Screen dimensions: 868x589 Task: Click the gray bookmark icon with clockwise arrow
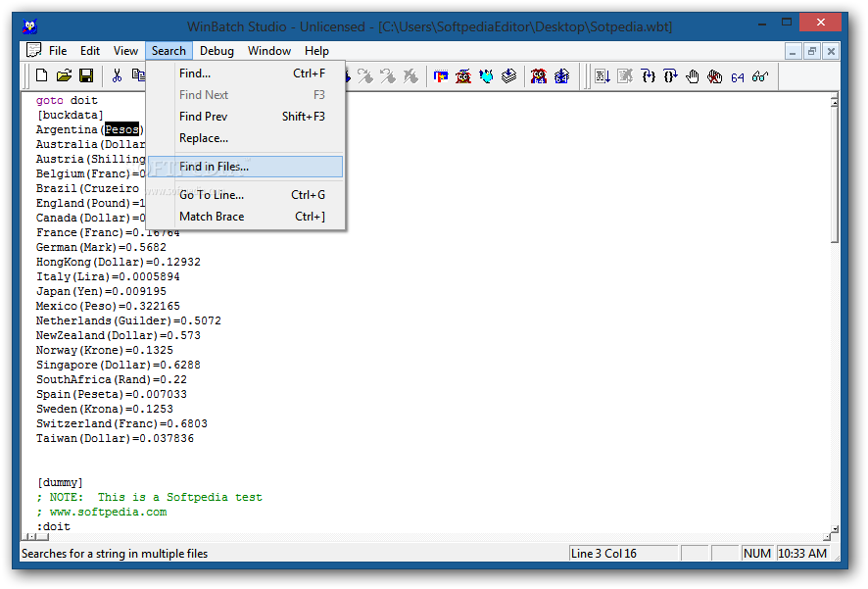365,76
